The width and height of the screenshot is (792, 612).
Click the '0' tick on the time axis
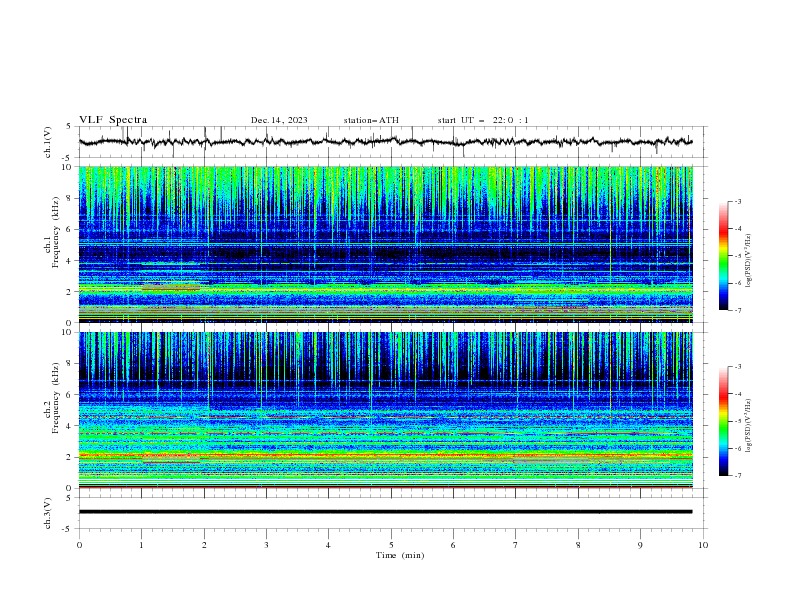(79, 545)
